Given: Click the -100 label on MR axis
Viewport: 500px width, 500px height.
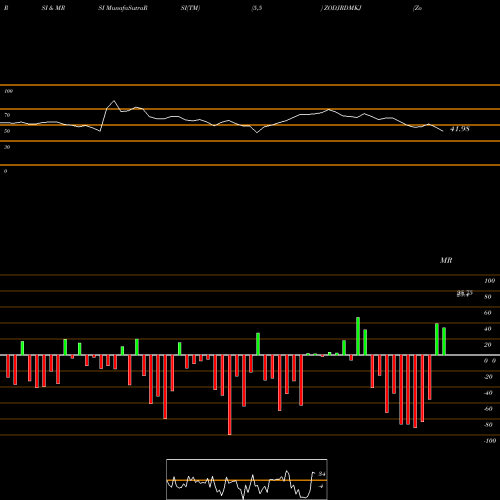Looking at the screenshot, I should click(490, 441).
